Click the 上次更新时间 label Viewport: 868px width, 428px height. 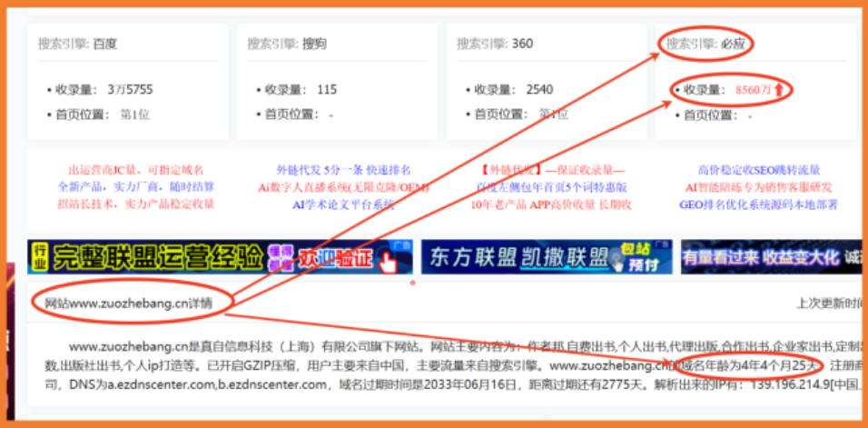[x=829, y=303]
